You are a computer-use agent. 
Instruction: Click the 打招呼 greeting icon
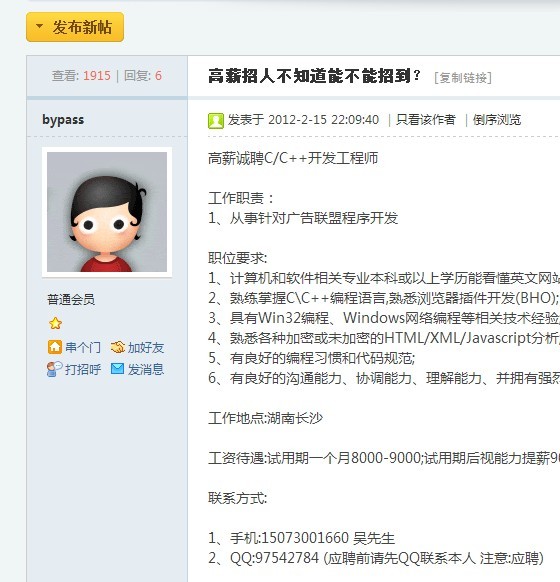(55, 369)
